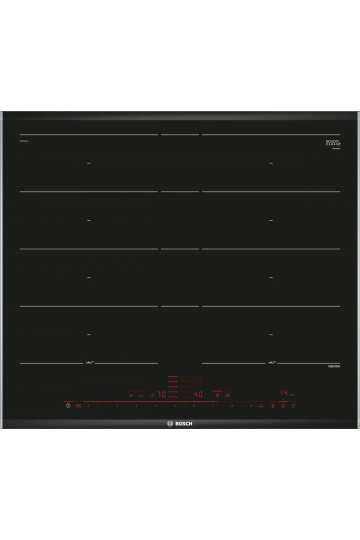Tap the frying sensor symbol left of 7.0
The width and height of the screenshot is (360, 540).
tap(152, 395)
